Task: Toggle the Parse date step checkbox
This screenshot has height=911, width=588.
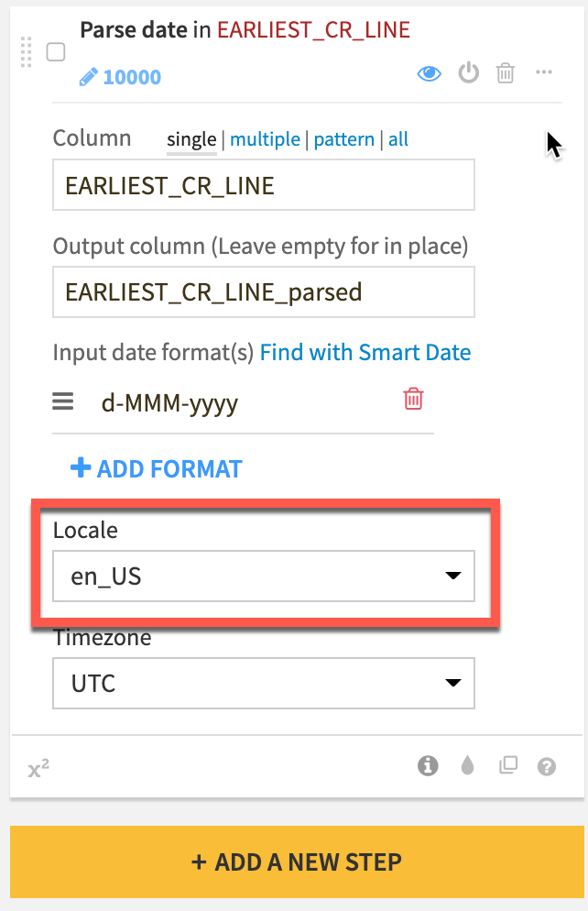Action: coord(56,52)
